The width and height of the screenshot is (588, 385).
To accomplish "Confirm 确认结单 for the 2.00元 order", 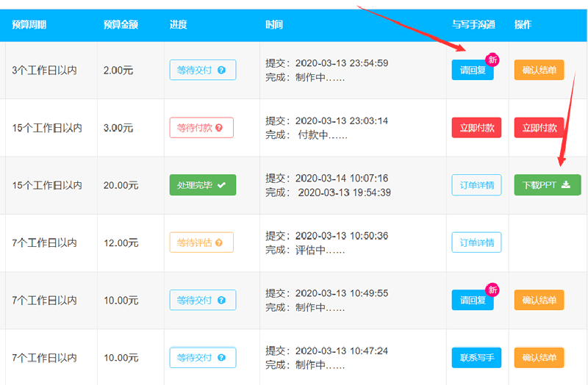I will point(539,70).
